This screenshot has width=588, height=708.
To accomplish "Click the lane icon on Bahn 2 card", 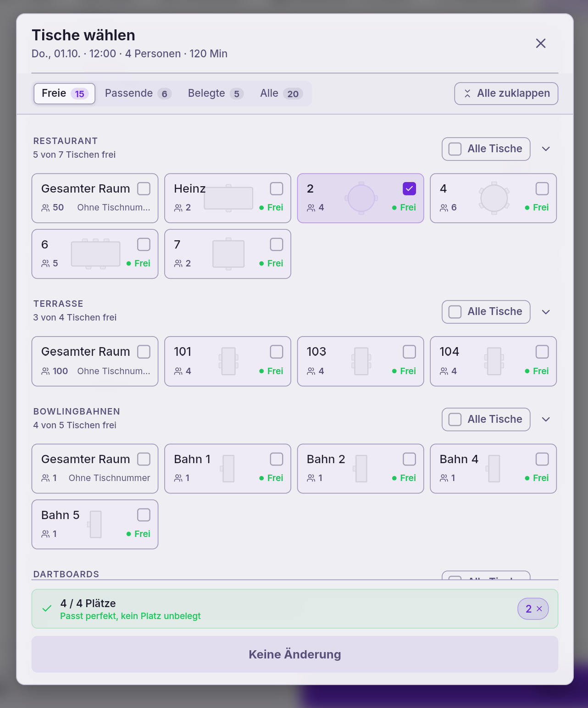I will click(361, 469).
